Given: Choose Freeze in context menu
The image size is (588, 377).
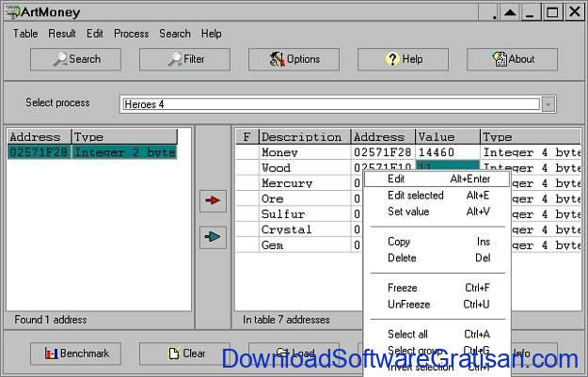Looking at the screenshot, I should pyautogui.click(x=437, y=288).
